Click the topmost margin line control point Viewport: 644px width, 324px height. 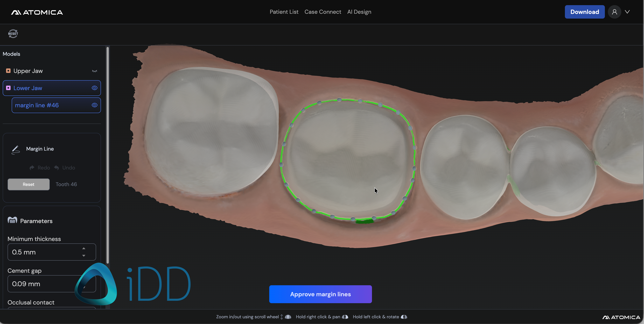pos(339,100)
